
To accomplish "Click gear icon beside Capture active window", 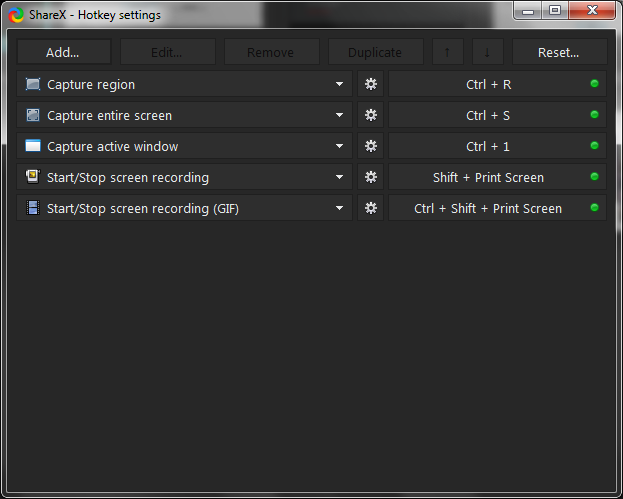I will [x=370, y=146].
